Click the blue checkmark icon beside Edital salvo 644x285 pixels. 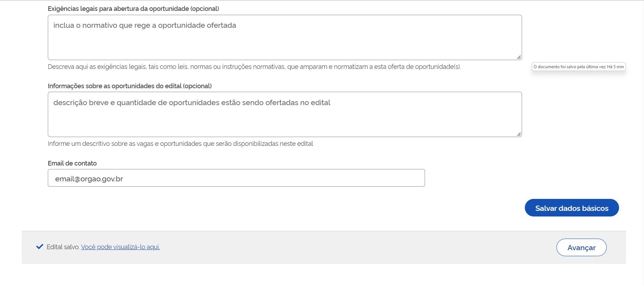click(x=40, y=247)
